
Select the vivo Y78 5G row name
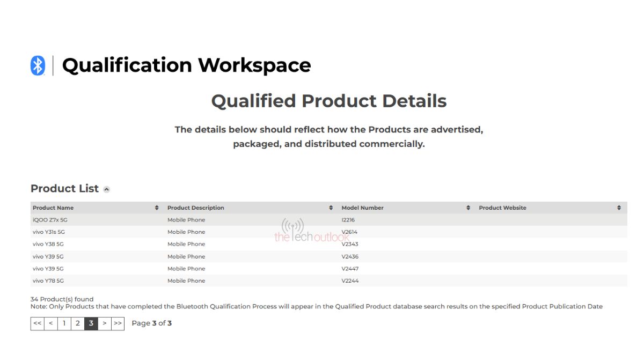click(x=48, y=280)
